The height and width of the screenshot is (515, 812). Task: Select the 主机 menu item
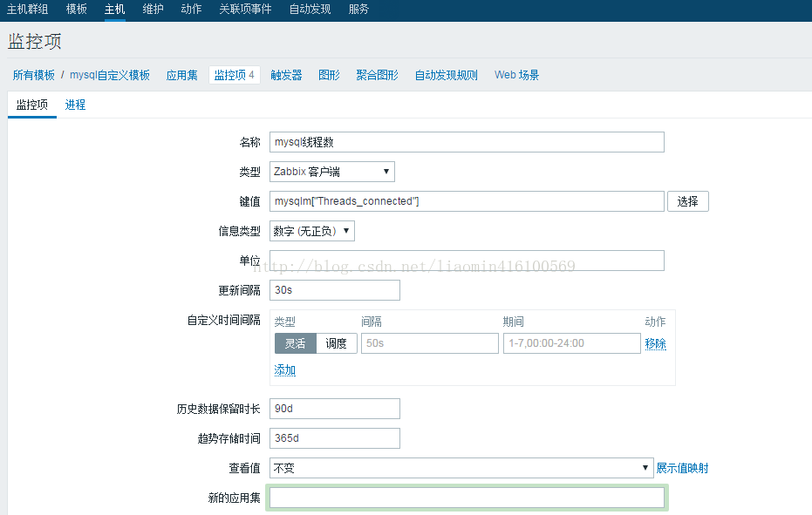(x=114, y=9)
